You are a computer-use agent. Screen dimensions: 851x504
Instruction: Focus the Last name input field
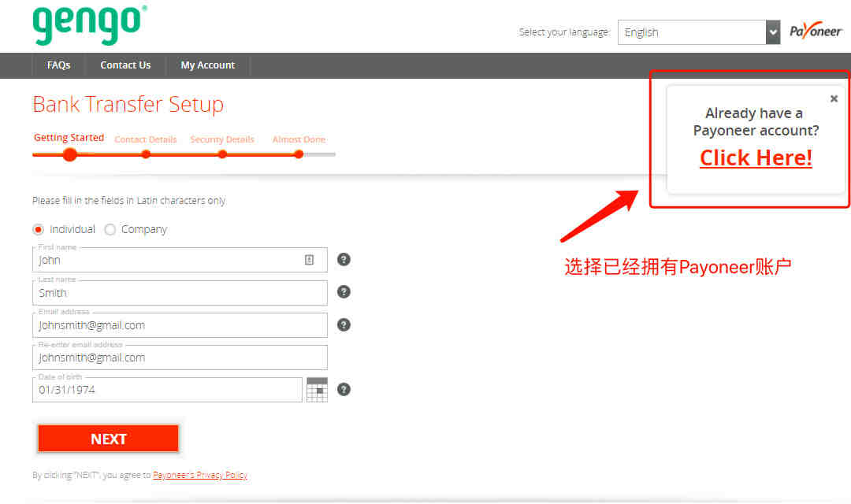[x=180, y=293]
